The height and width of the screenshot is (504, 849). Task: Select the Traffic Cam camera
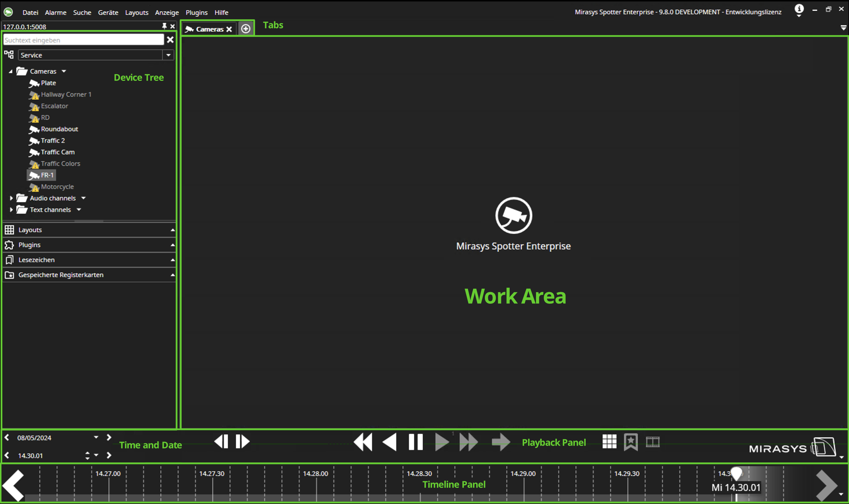[x=57, y=152]
